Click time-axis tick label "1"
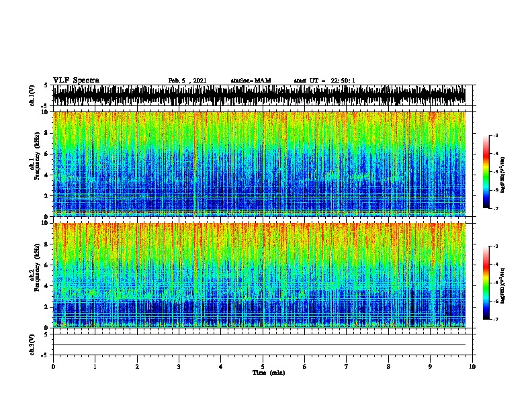Viewport: 532px width, 411px height. pyautogui.click(x=95, y=367)
